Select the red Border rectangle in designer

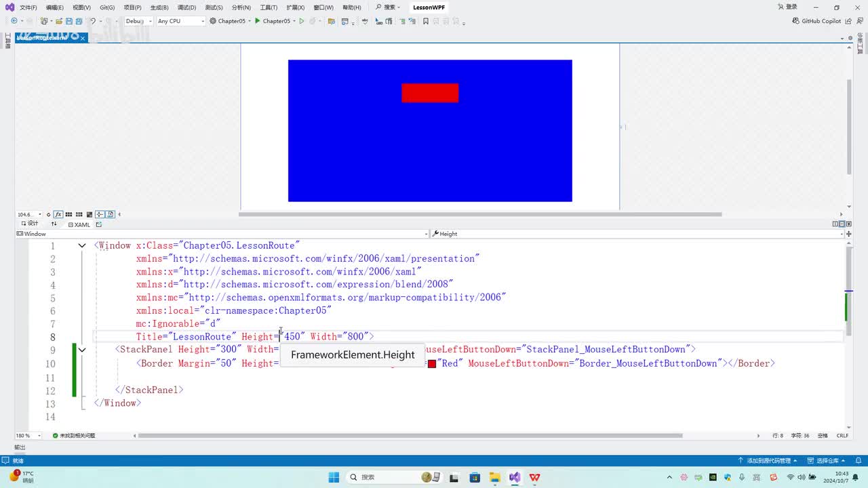pos(430,93)
